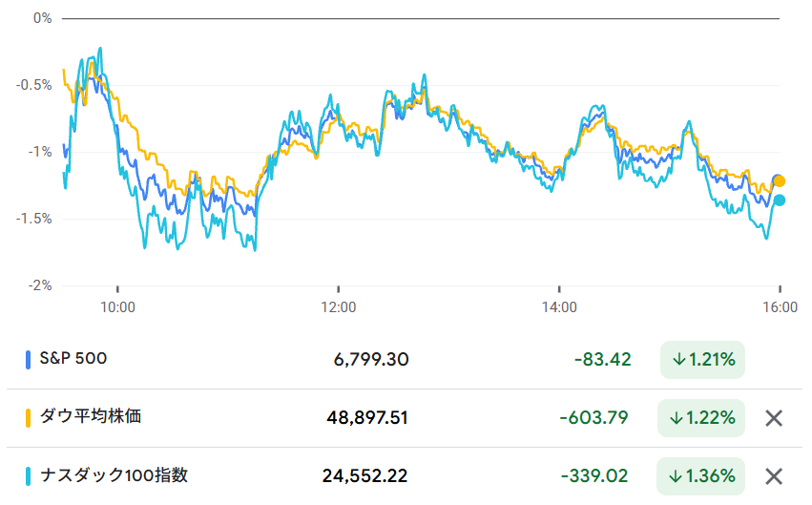This screenshot has height=505, width=812.
Task: Remove ナスダック100指数 with its X icon
Action: coord(775,475)
